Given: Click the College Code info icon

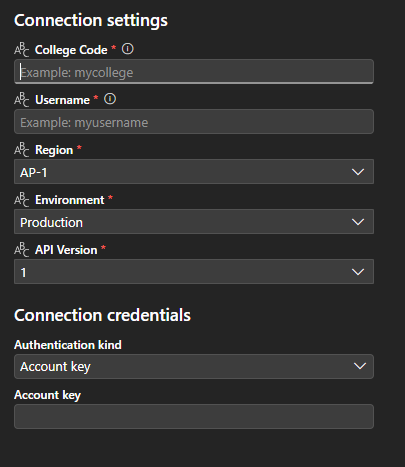Looking at the screenshot, I should (x=127, y=49).
